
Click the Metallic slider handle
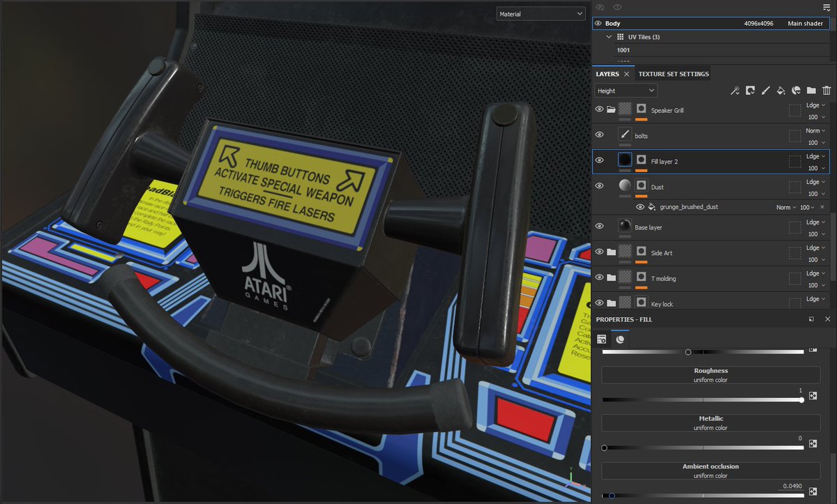click(x=604, y=448)
